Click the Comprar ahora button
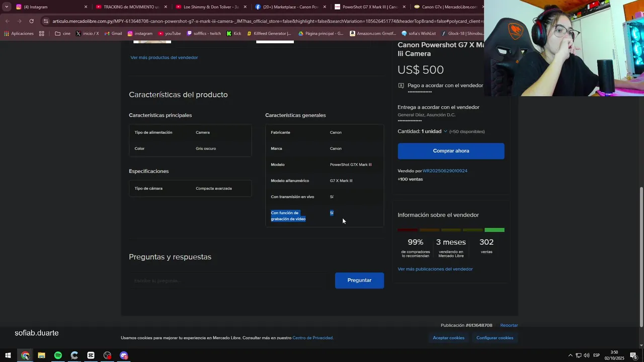The image size is (644, 362). click(x=451, y=151)
